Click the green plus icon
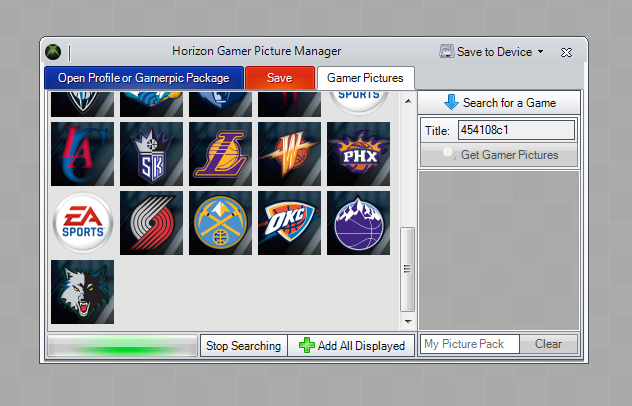This screenshot has width=632, height=406. (x=307, y=346)
